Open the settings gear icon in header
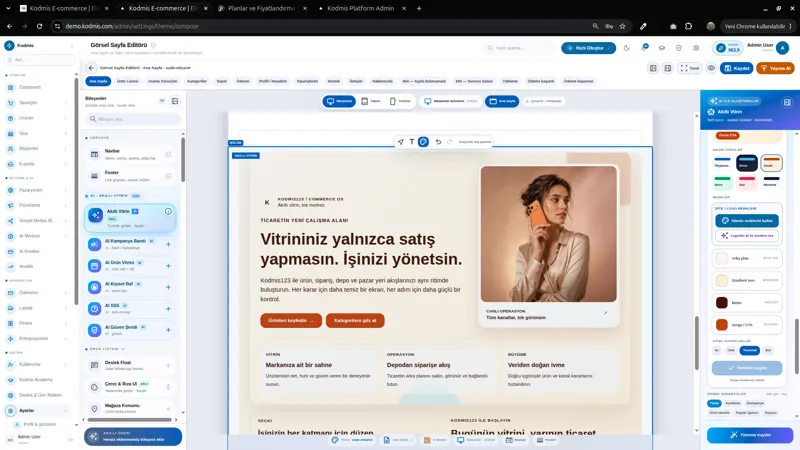Screen dimensions: 800x450 (x=696, y=48)
